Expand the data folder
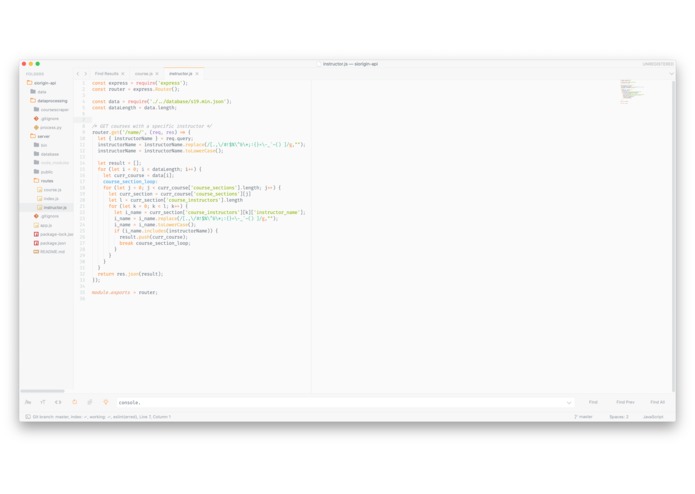The image size is (695, 494). point(38,92)
